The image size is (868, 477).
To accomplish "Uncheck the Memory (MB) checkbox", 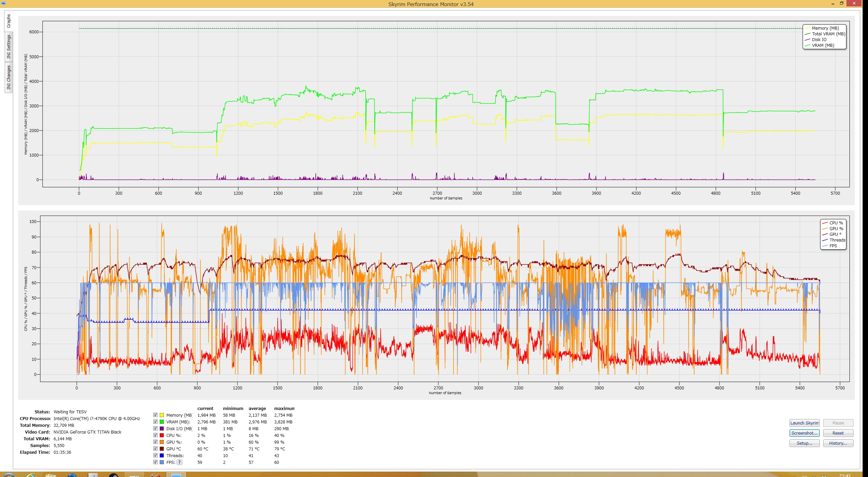I will pyautogui.click(x=155, y=415).
